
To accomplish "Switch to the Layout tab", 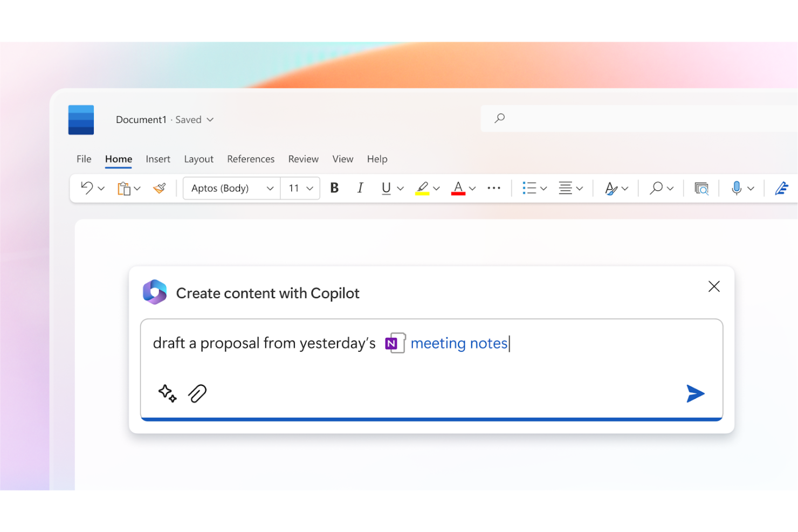I will (x=199, y=160).
